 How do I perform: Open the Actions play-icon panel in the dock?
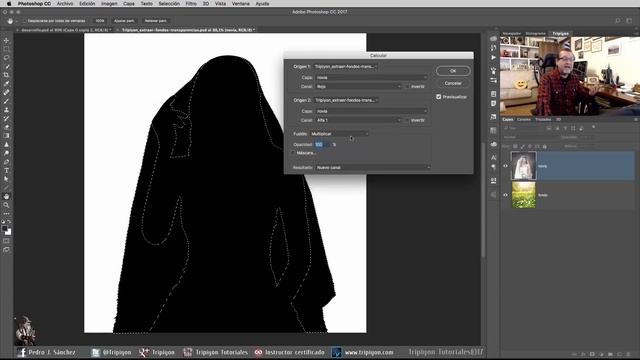493,58
